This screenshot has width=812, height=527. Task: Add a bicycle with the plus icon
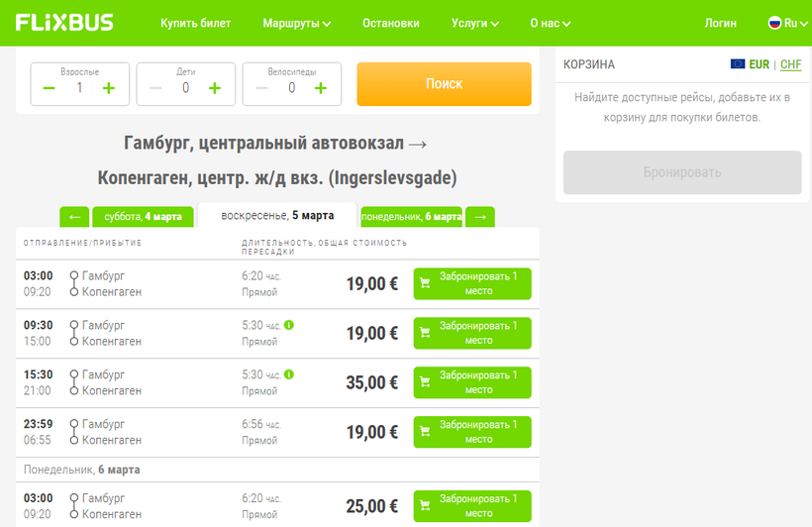click(321, 88)
